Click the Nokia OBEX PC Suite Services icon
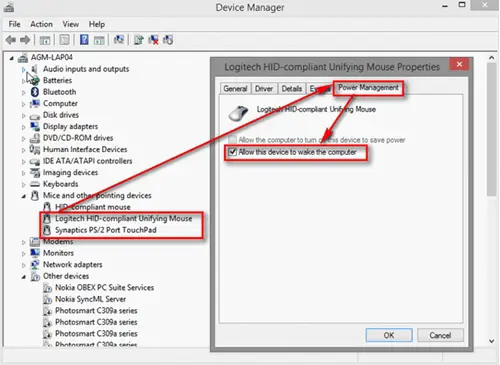This screenshot has height=365, width=500. pyautogui.click(x=47, y=288)
